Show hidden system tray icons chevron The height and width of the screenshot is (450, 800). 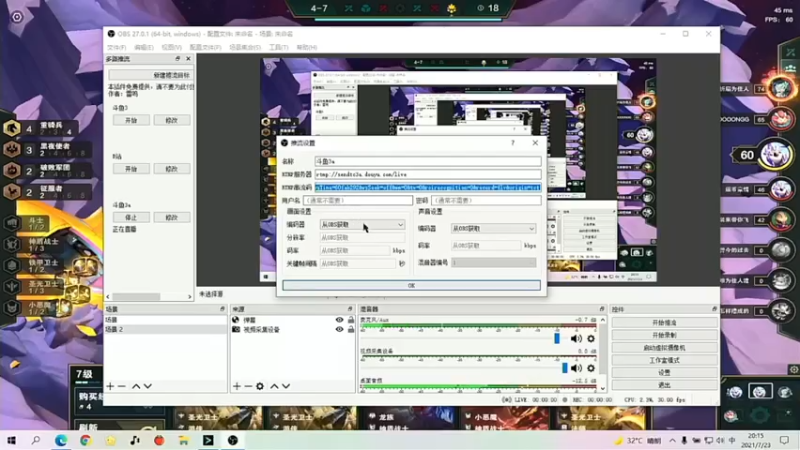[x=672, y=440]
